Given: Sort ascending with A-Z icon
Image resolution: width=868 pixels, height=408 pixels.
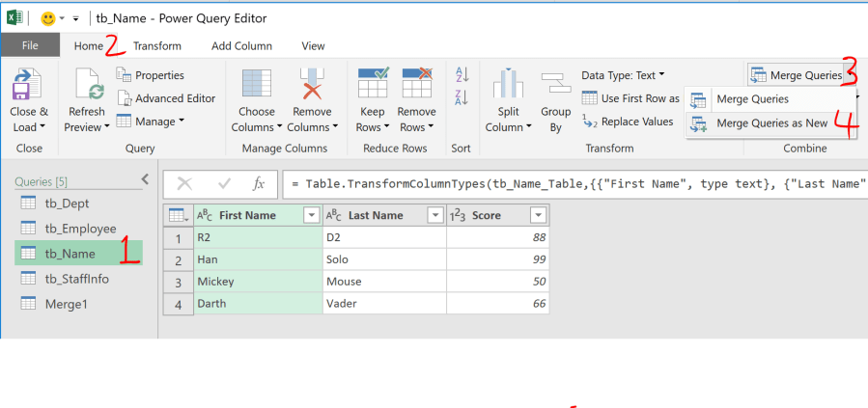Looking at the screenshot, I should pyautogui.click(x=462, y=75).
